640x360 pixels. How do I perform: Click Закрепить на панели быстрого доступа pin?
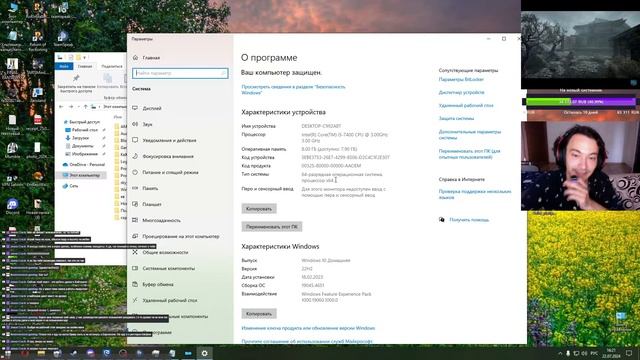tap(76, 83)
